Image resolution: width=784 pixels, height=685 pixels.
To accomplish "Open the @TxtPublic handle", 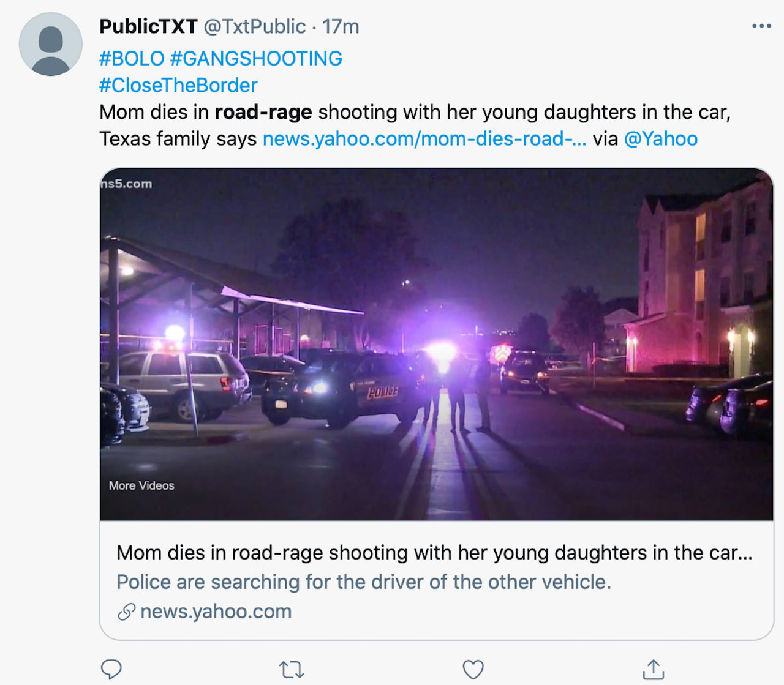I will coord(254,27).
